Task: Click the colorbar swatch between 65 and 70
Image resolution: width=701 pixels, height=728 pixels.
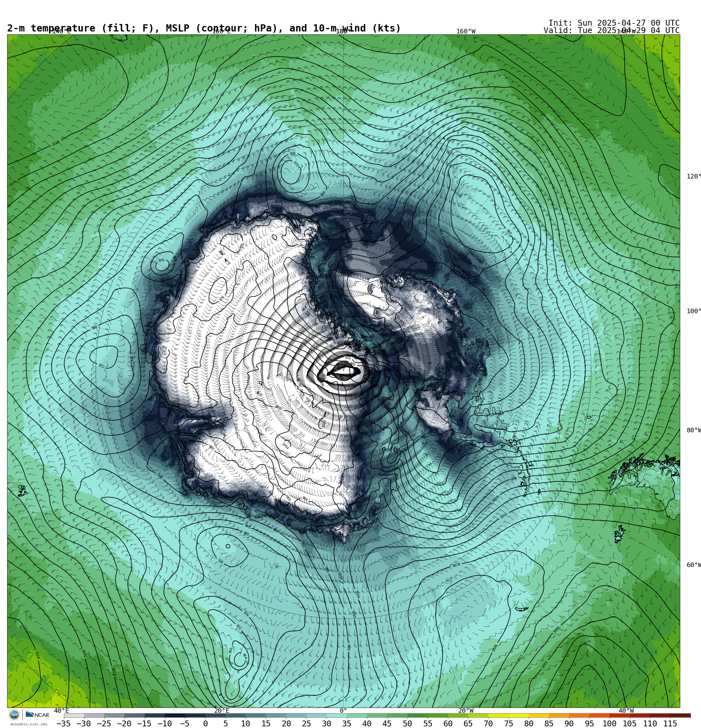Action: coord(478,715)
